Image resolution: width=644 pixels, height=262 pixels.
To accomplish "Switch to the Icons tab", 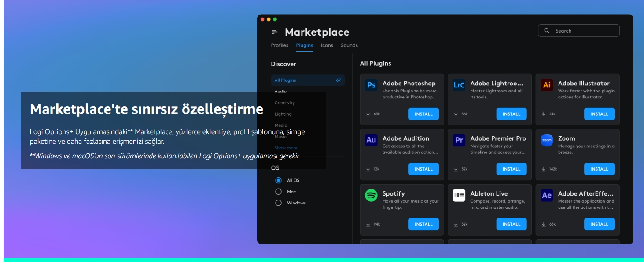I will tap(327, 45).
